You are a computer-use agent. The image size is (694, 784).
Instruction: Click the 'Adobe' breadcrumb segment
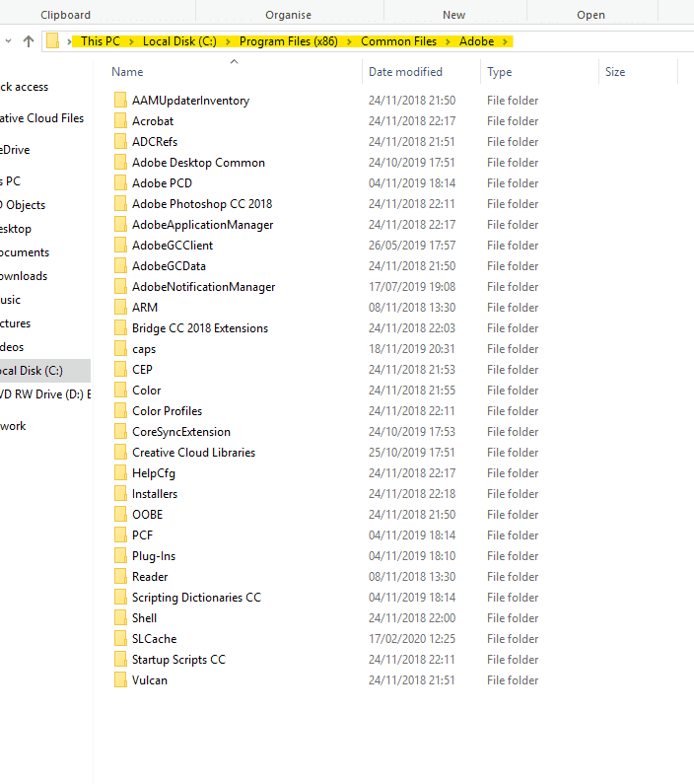coord(477,41)
